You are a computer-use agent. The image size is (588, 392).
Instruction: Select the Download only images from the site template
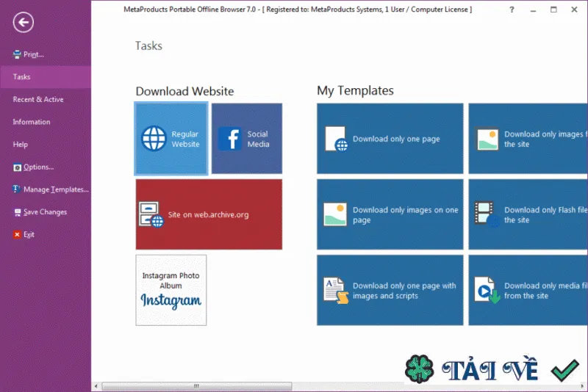(528, 139)
